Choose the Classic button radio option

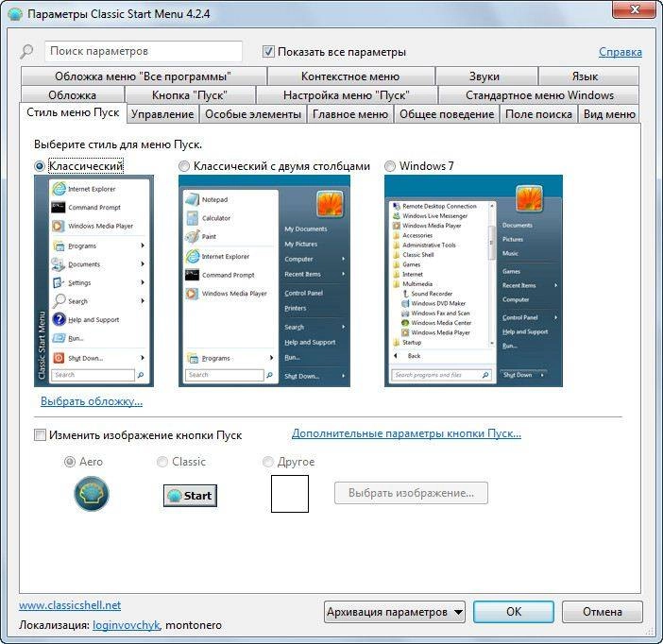coord(162,462)
